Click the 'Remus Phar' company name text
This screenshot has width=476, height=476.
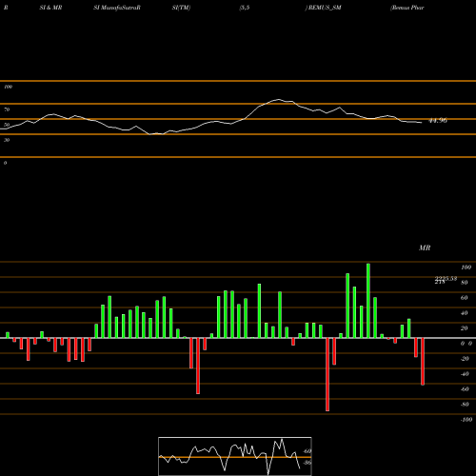(407, 8)
